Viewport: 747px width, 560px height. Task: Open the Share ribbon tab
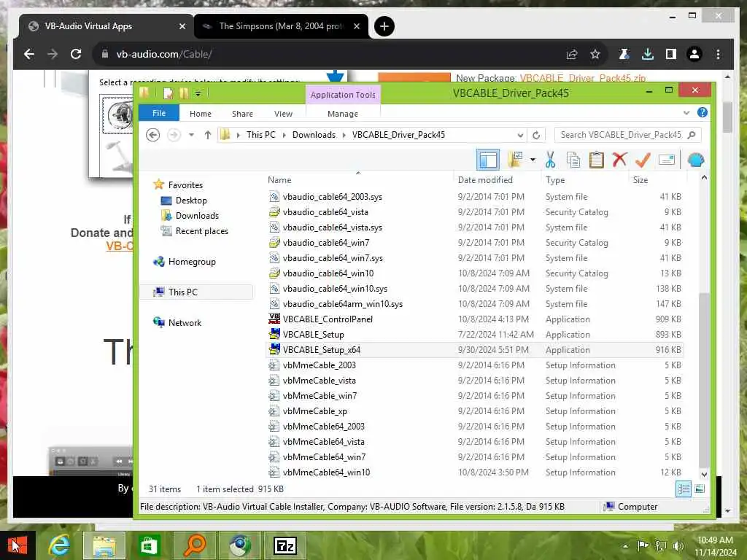click(x=242, y=114)
